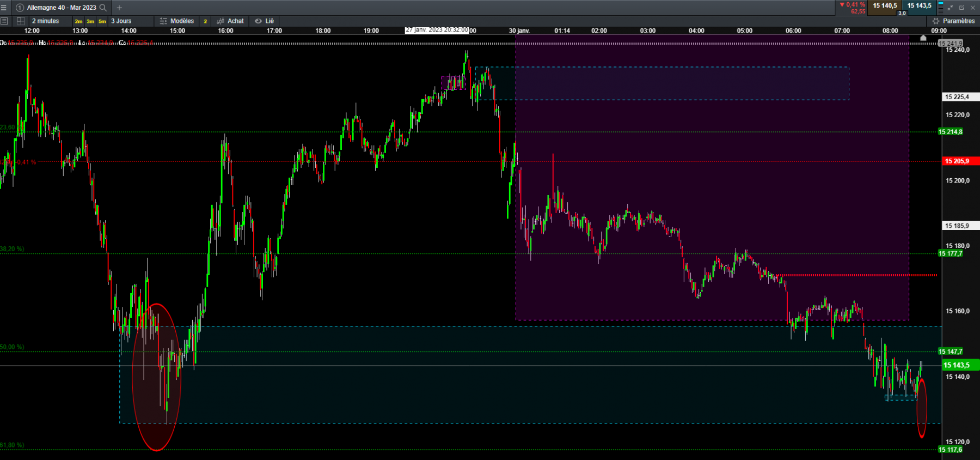The width and height of the screenshot is (980, 460).
Task: Open the hamburger menu at top left
Action: click(x=4, y=8)
